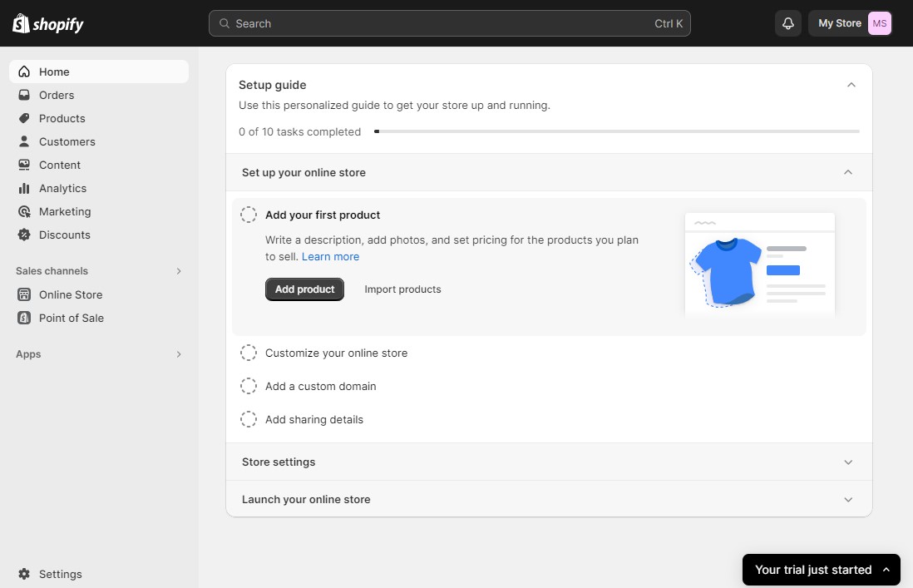913x588 pixels.
Task: Click the Customers person icon
Action: (24, 141)
